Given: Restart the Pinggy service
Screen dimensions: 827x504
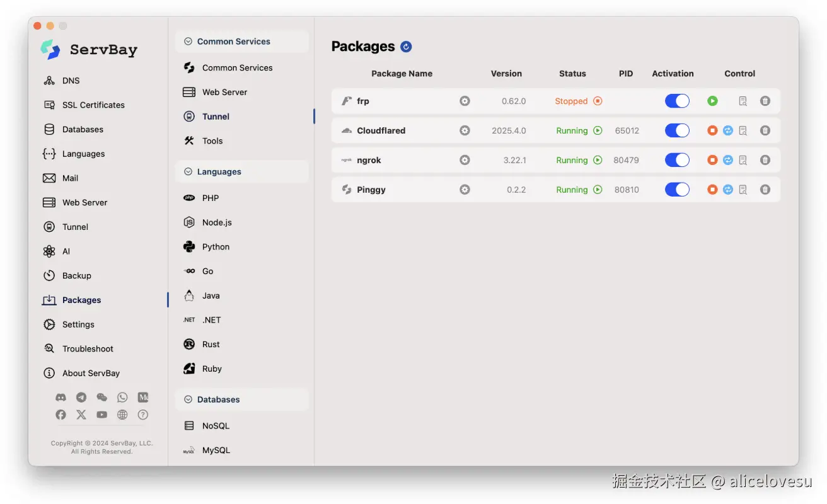Looking at the screenshot, I should [x=728, y=190].
